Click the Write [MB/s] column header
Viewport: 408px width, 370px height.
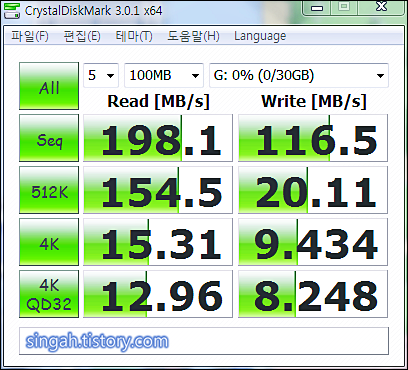(x=314, y=101)
